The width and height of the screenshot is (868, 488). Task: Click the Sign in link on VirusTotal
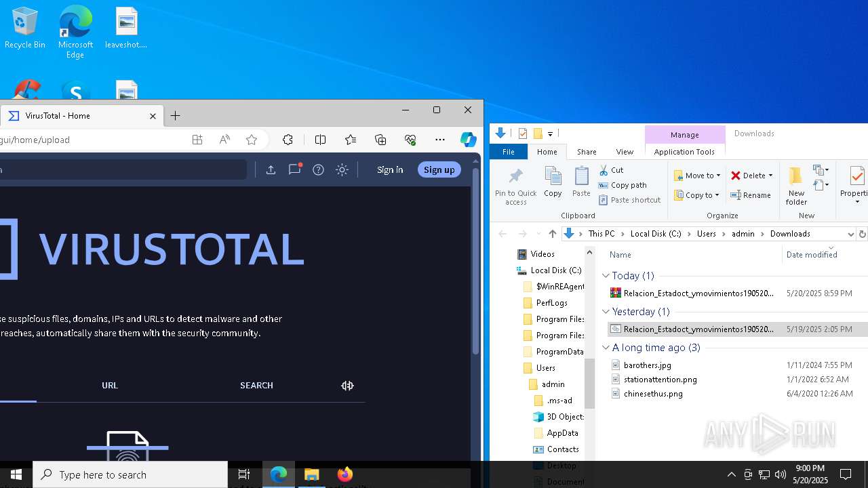390,170
